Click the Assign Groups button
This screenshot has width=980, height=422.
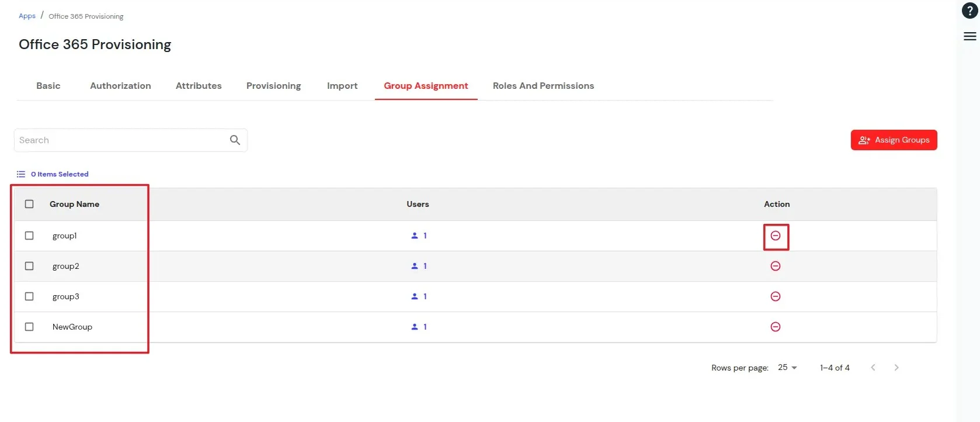click(894, 140)
